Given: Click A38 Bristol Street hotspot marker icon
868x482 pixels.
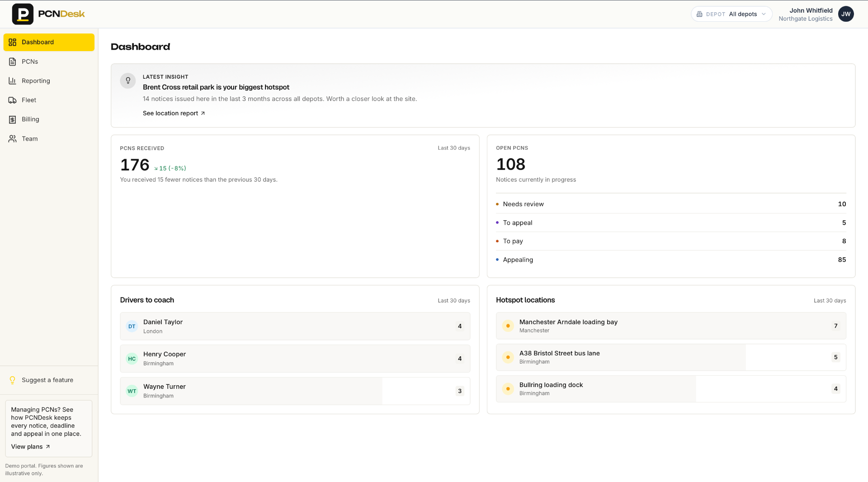Looking at the screenshot, I should pyautogui.click(x=508, y=357).
